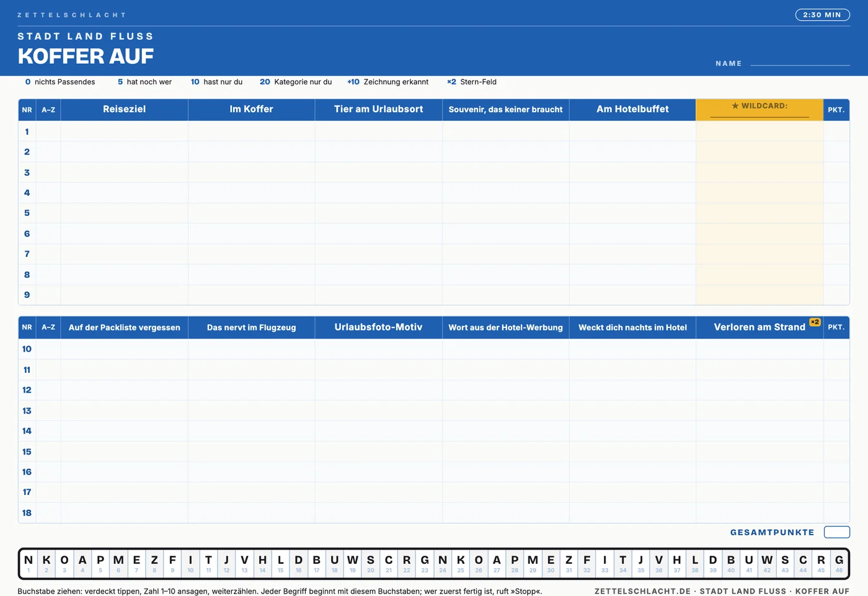The width and height of the screenshot is (868, 596).
Task: Select the Weckt dich nachts im Hotel header
Action: coord(632,327)
